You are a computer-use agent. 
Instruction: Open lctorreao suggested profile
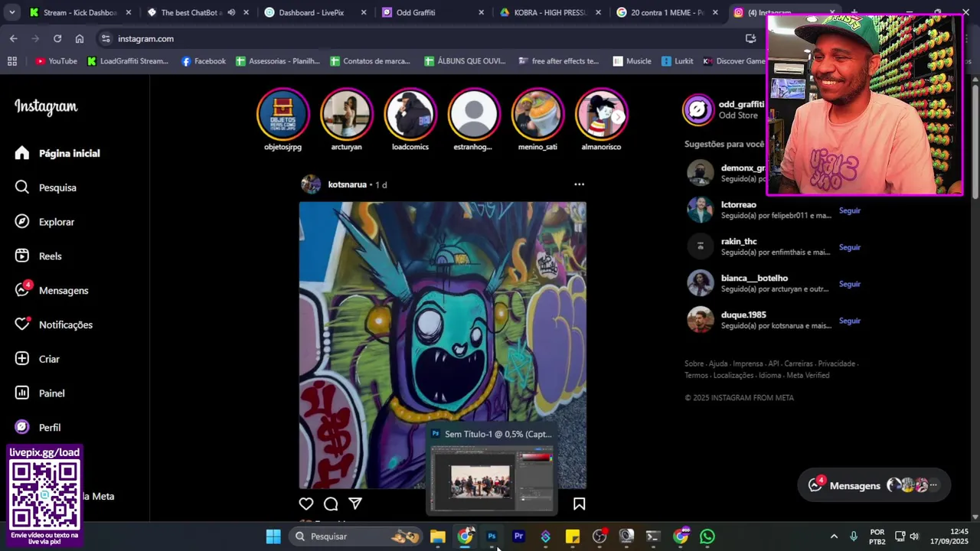click(x=738, y=204)
